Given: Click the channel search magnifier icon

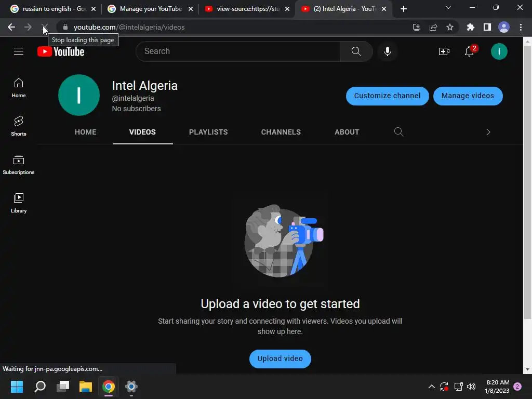Looking at the screenshot, I should pos(398,132).
